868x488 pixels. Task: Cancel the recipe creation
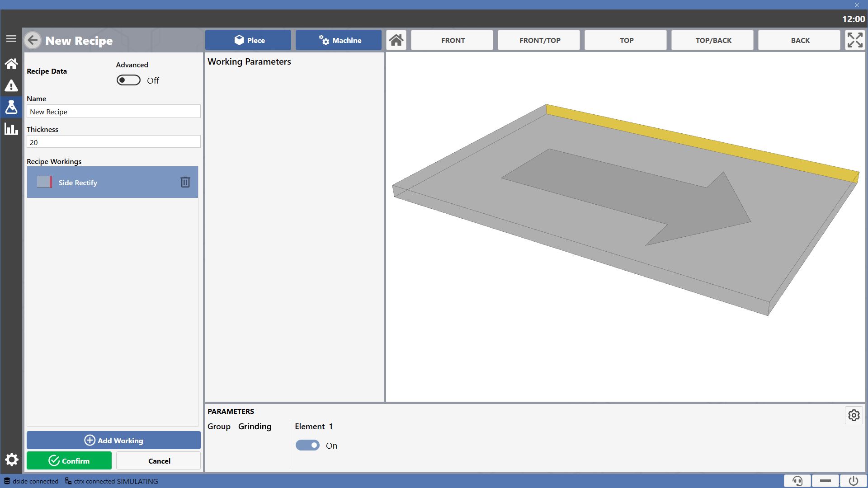coord(159,460)
